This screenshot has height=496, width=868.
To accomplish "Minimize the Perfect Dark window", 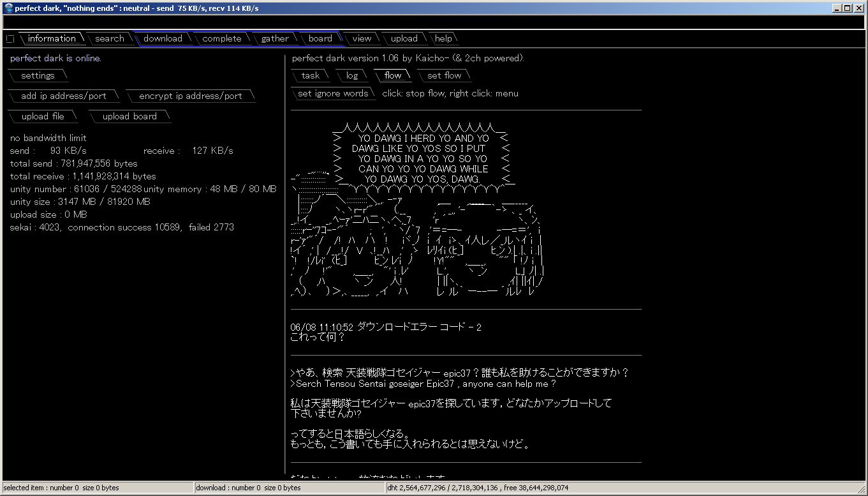I will (x=837, y=8).
